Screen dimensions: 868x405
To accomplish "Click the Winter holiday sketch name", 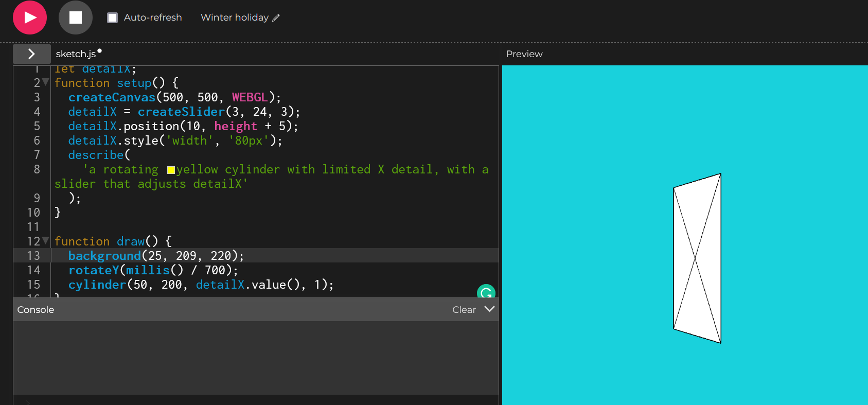I will pyautogui.click(x=234, y=17).
